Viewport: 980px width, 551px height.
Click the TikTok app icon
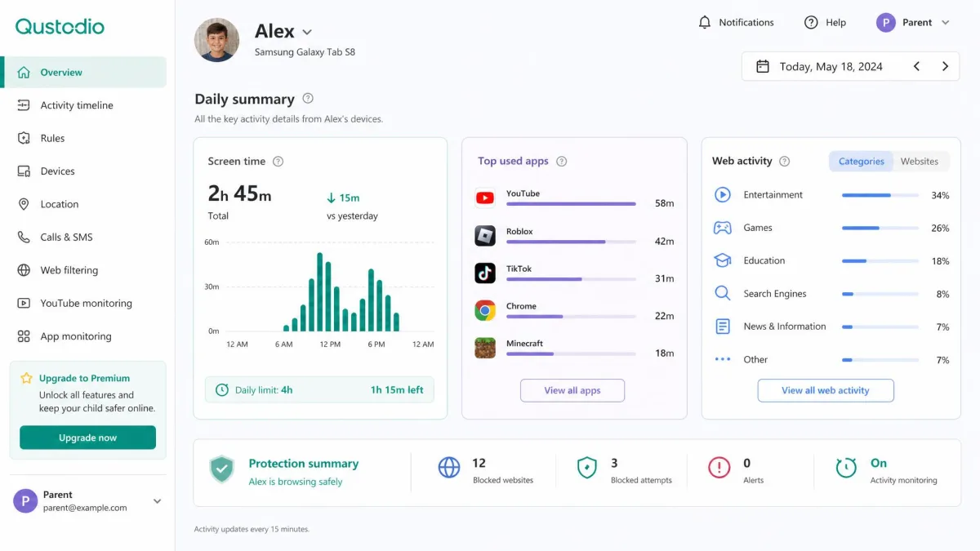(x=485, y=273)
